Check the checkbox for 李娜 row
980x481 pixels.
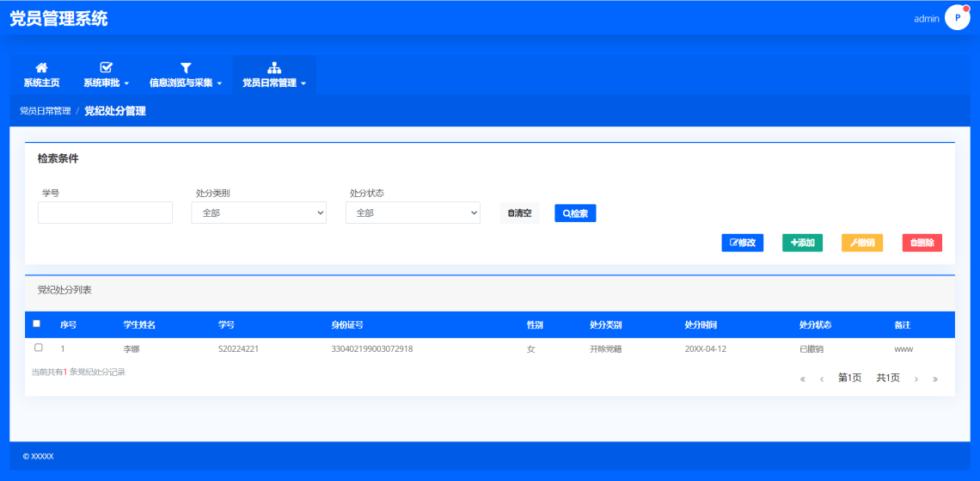pos(38,347)
